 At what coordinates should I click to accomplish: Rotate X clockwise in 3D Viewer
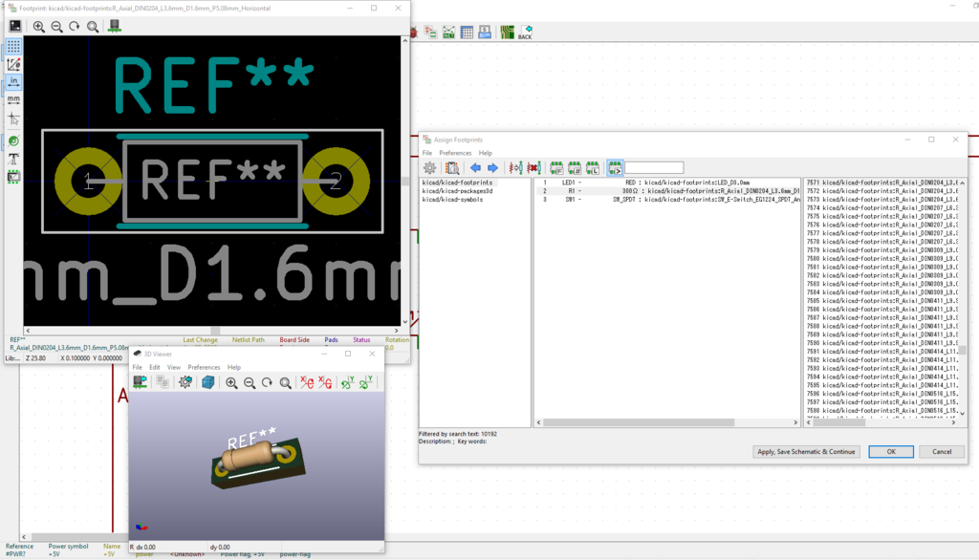pos(307,382)
